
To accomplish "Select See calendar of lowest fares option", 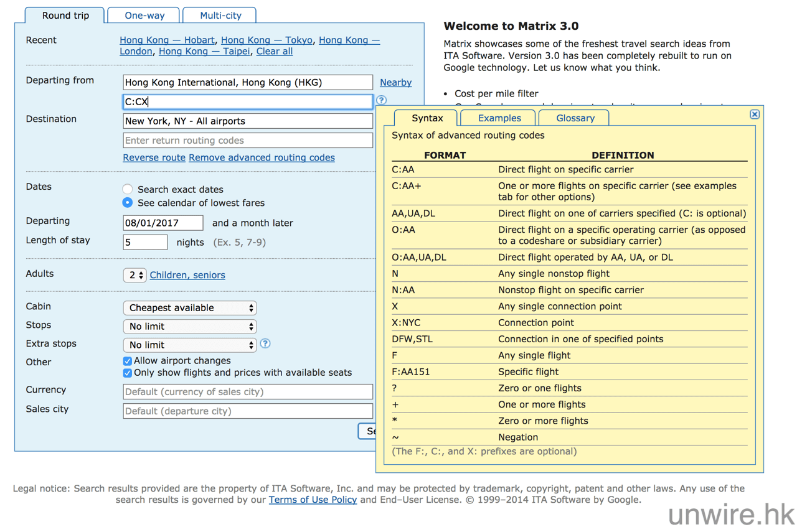I will pyautogui.click(x=128, y=203).
